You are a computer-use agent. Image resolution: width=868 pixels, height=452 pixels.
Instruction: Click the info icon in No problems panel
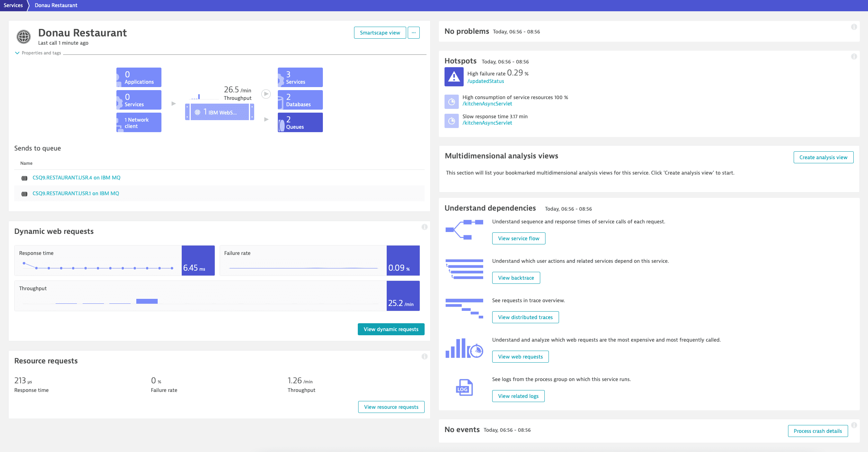(854, 27)
